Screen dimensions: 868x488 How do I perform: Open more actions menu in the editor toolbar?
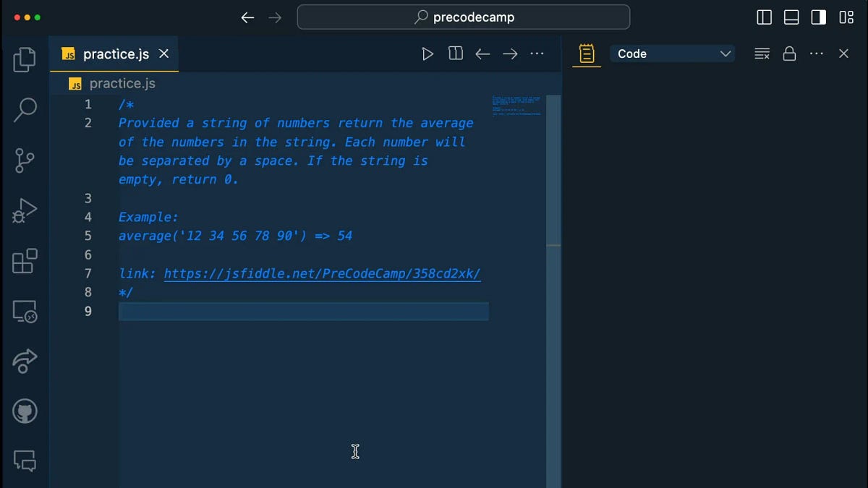(536, 53)
